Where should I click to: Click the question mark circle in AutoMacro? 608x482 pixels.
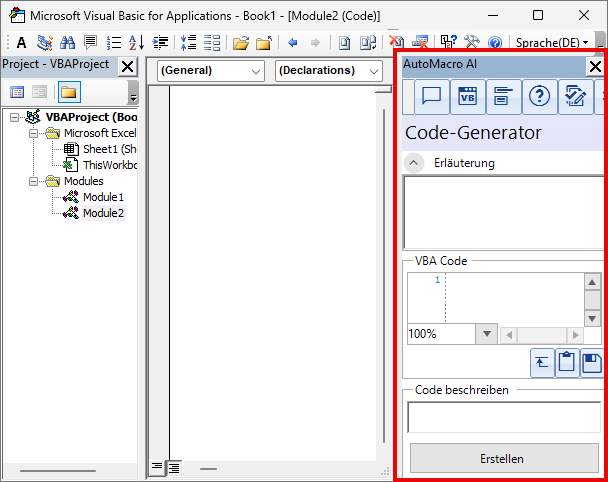click(539, 97)
